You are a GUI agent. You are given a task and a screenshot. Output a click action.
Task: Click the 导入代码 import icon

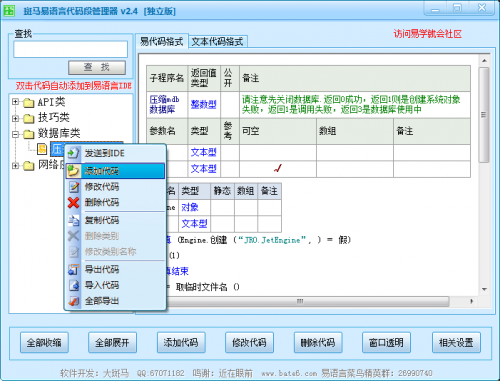pyautogui.click(x=73, y=285)
